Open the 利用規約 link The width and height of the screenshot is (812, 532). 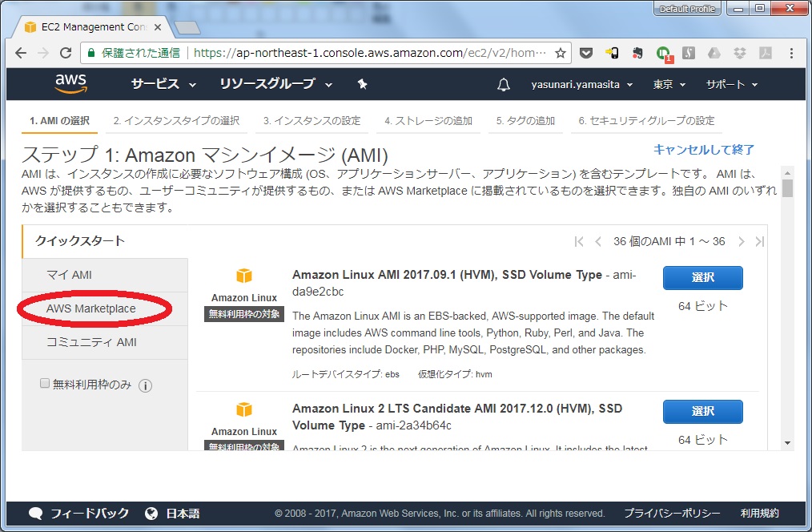pos(759,514)
